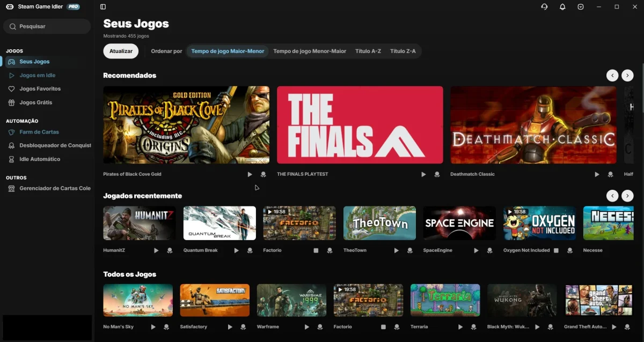The height and width of the screenshot is (342, 644).
Task: Open Quantum Break achievements icon
Action: click(x=250, y=250)
